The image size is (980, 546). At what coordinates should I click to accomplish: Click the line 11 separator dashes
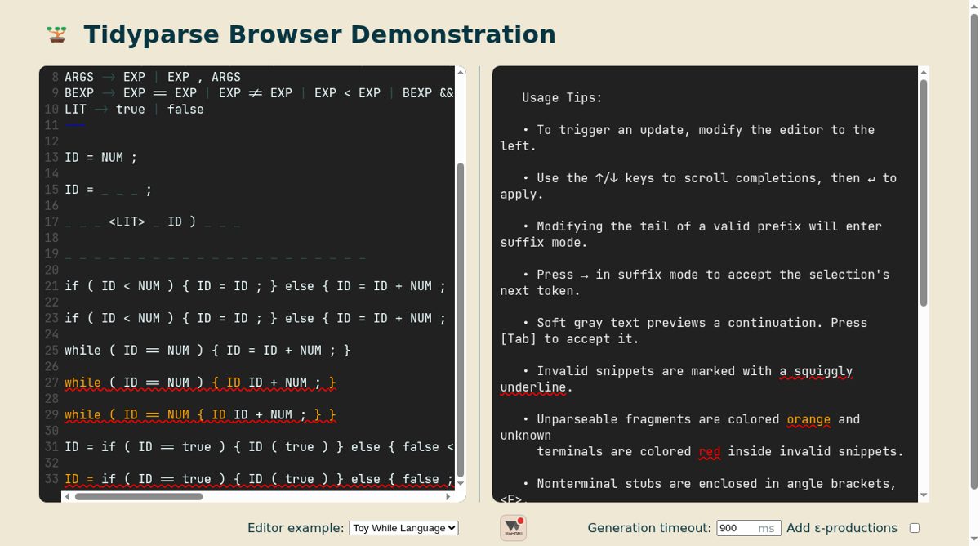coord(75,125)
